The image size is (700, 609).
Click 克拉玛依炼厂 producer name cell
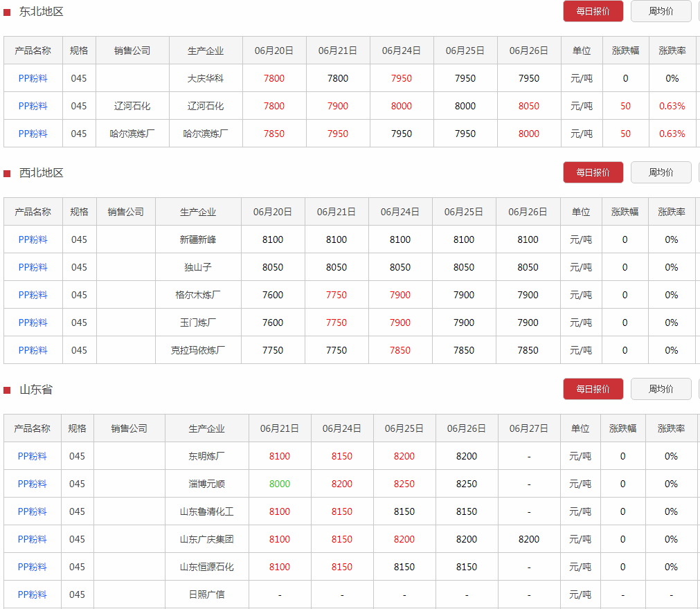[198, 350]
